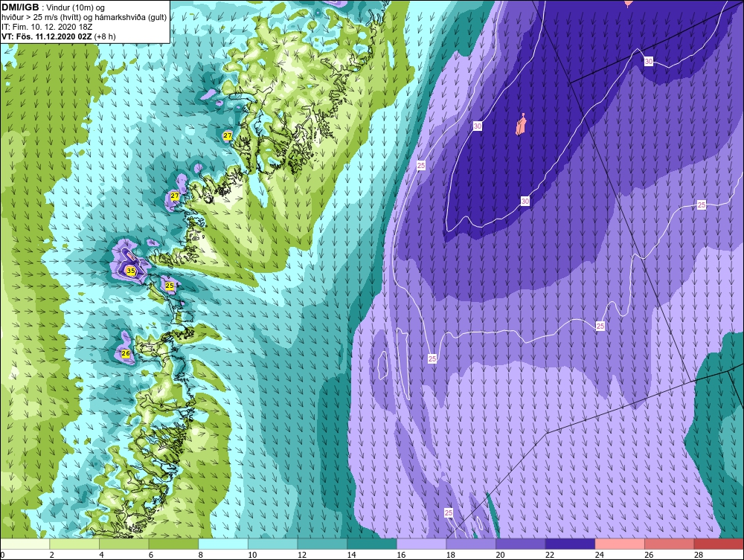The height and width of the screenshot is (560, 744).
Task: Click the 24–26 m/s pink legend swatch
Action: [x=620, y=544]
